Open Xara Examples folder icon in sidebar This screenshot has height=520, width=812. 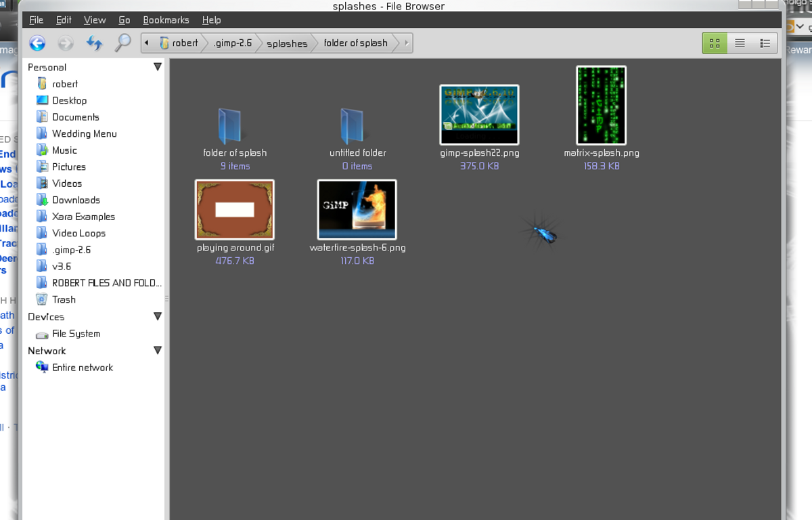tap(42, 216)
